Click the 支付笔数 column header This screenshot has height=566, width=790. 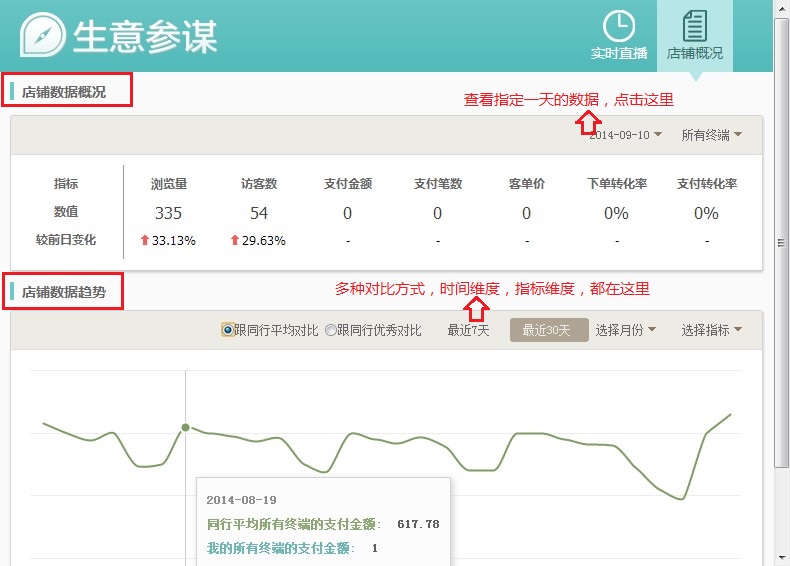pos(438,184)
